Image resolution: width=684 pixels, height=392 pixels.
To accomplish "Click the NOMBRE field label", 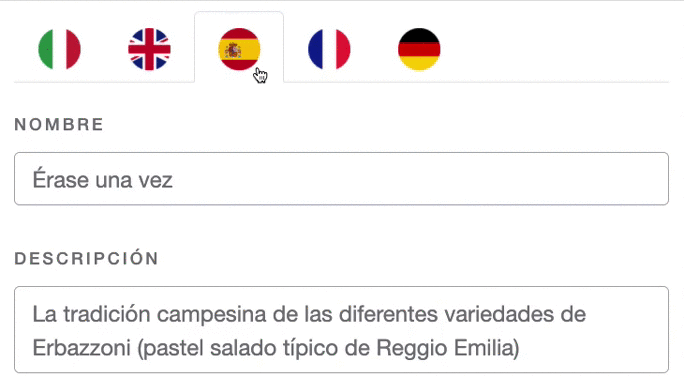I will 59,125.
